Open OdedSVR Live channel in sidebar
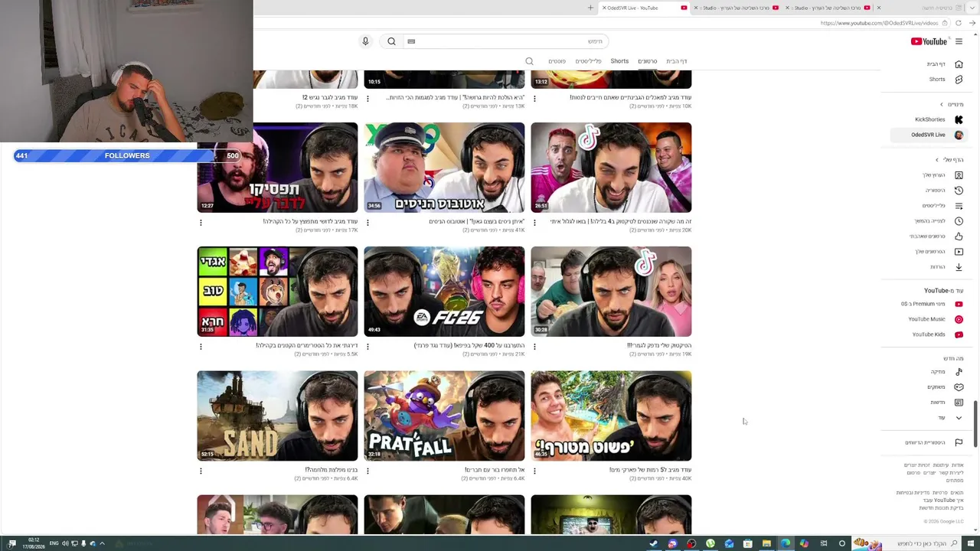 click(x=928, y=135)
